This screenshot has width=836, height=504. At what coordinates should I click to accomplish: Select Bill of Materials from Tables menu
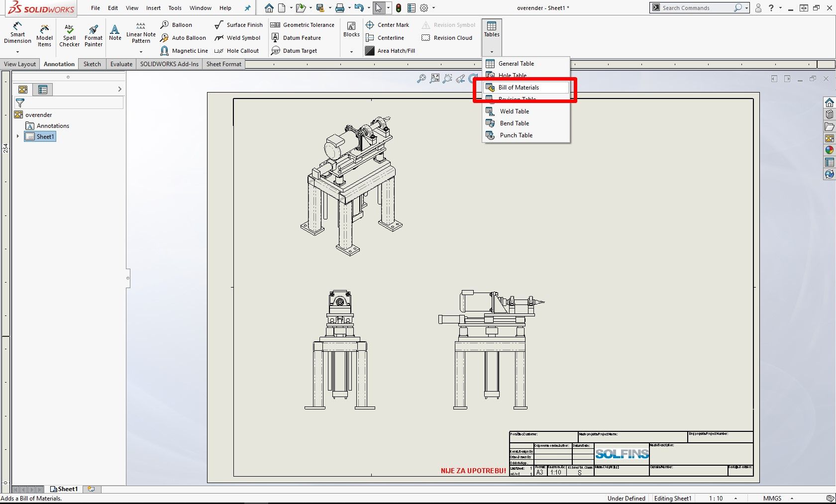click(519, 88)
